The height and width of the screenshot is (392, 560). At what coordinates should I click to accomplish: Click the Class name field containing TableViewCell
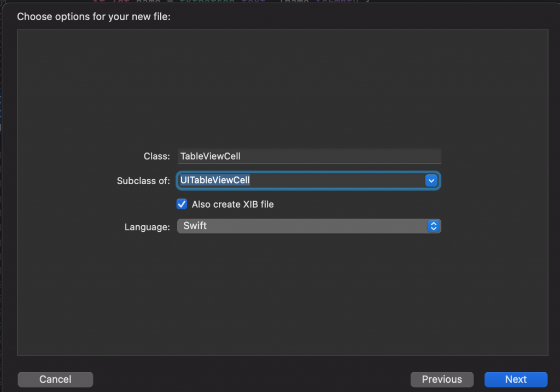(309, 156)
